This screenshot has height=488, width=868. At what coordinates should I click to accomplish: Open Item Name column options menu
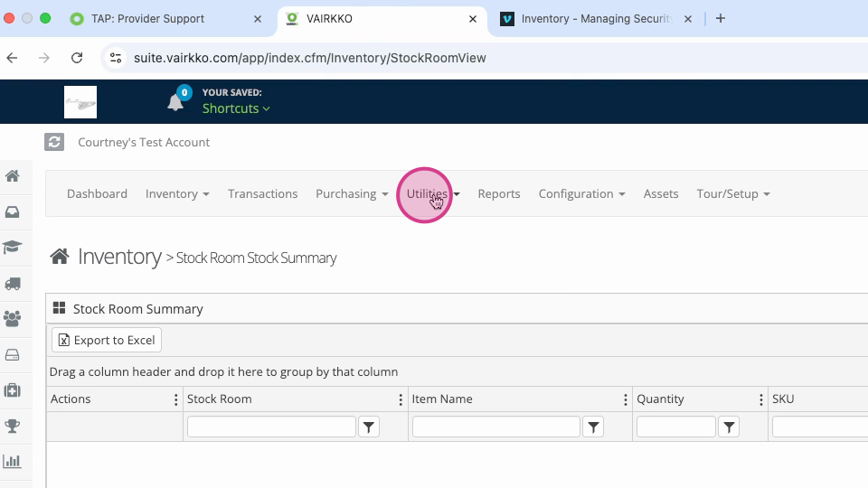point(626,399)
